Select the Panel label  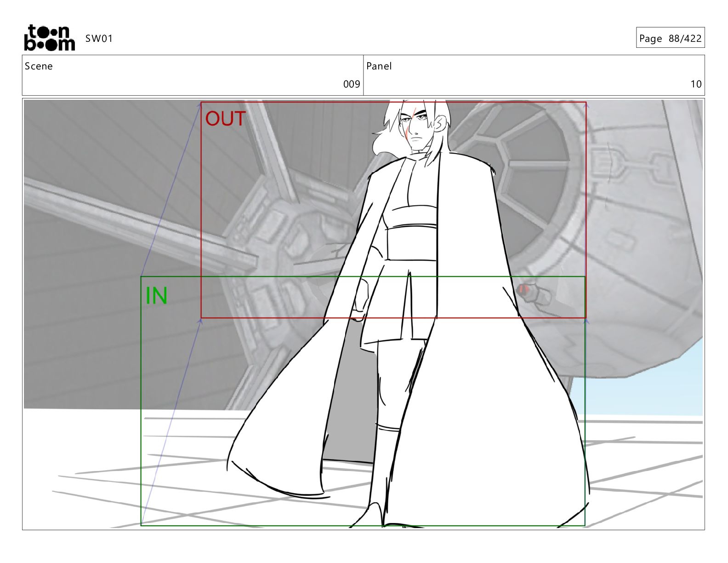tap(379, 66)
